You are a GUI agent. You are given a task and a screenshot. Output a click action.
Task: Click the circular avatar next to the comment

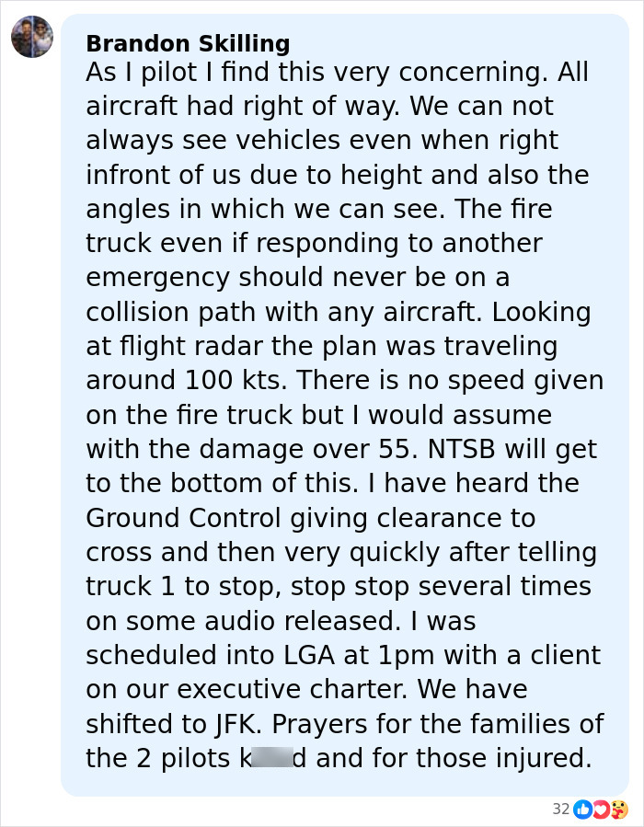pyautogui.click(x=32, y=38)
